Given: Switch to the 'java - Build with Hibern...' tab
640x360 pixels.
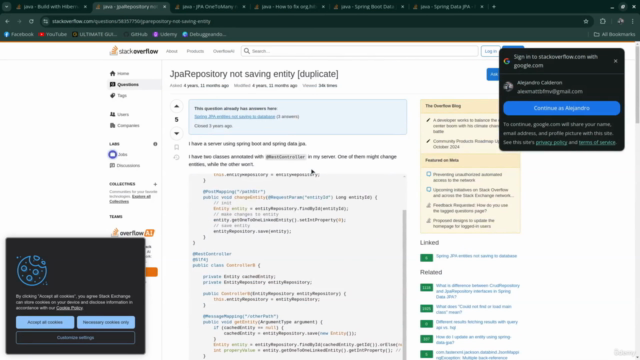Looking at the screenshot, I should tap(51, 7).
